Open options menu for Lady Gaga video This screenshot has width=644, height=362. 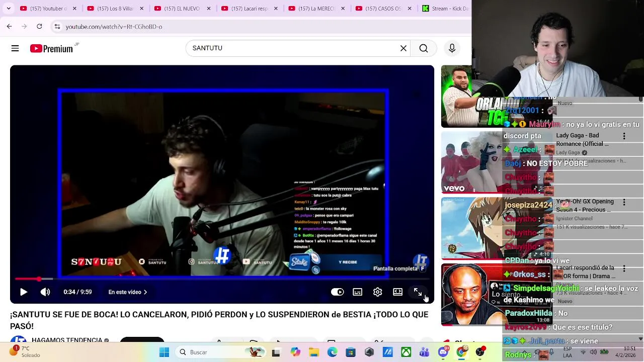point(624,136)
